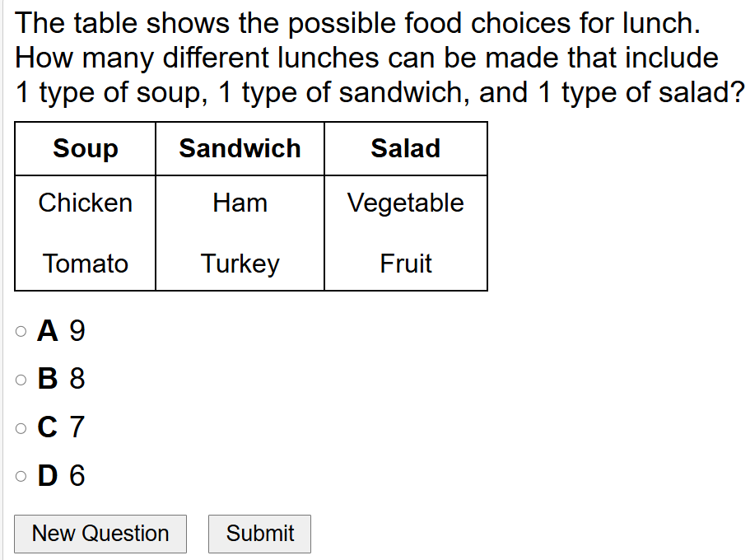The width and height of the screenshot is (750, 560).
Task: Click the Sandwich column header in table
Action: (240, 149)
